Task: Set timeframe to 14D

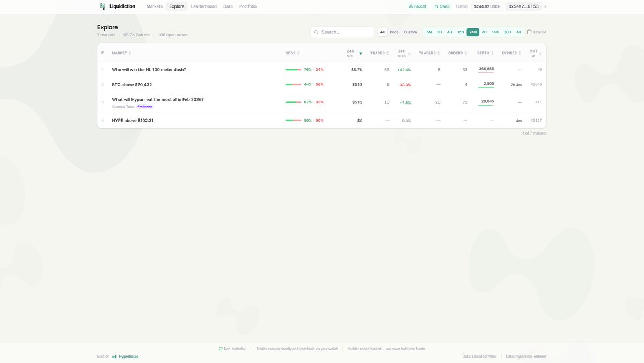Action: tap(495, 32)
